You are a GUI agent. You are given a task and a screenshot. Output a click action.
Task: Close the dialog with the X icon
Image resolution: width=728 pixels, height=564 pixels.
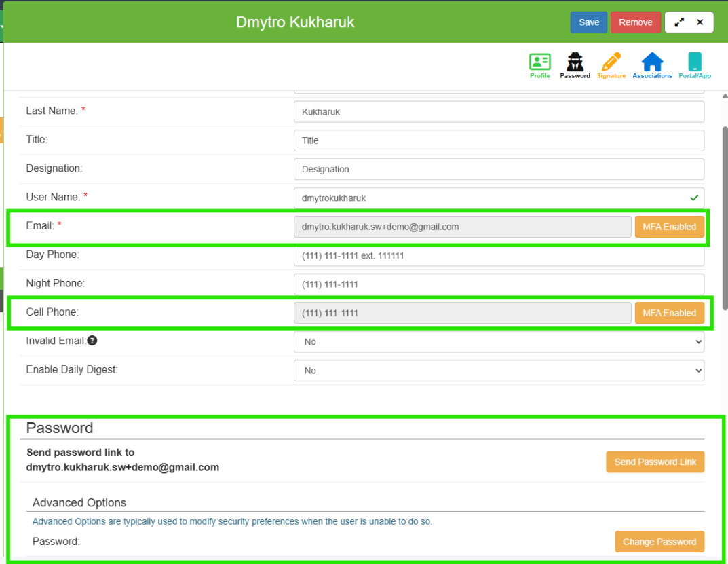[x=700, y=22]
